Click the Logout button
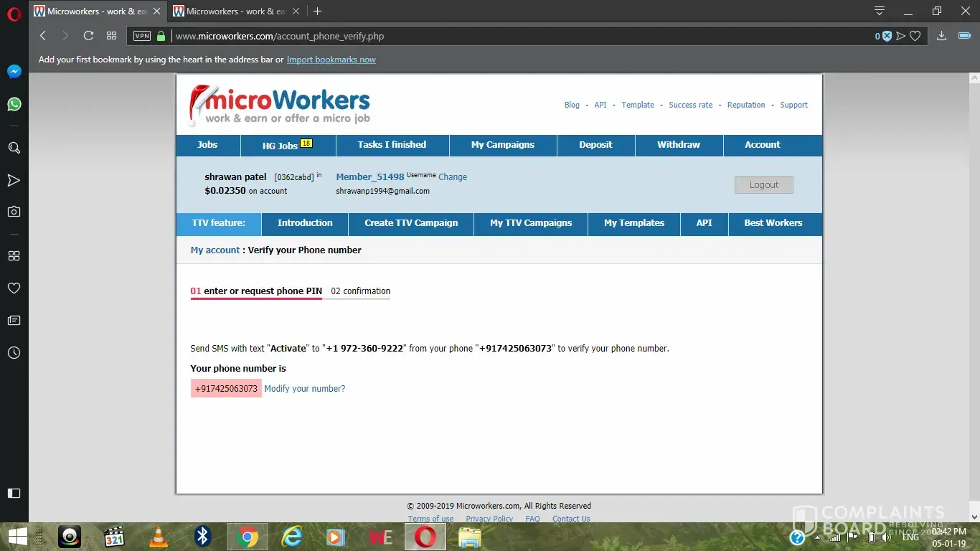 [763, 185]
